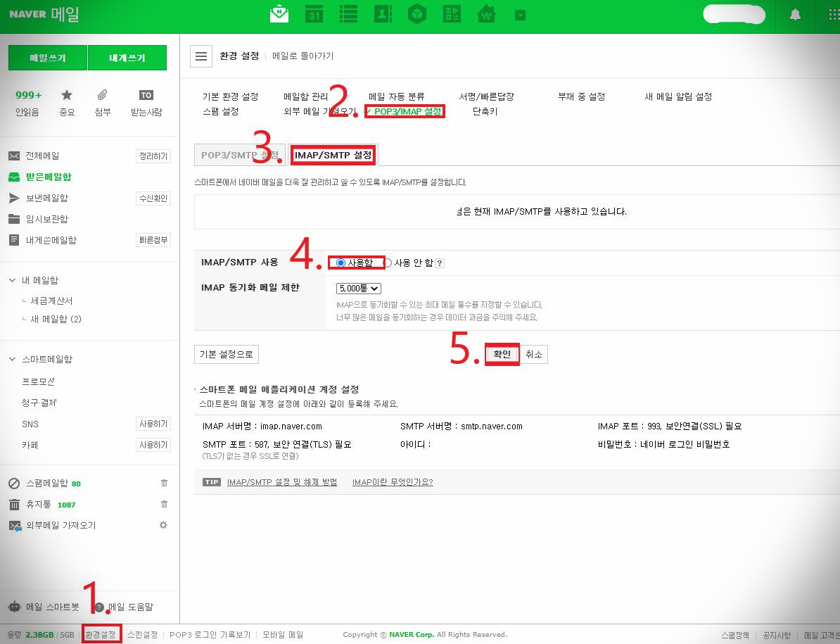The width and height of the screenshot is (840, 644).
Task: Select the 사용 안 함 radio button
Action: (x=388, y=263)
